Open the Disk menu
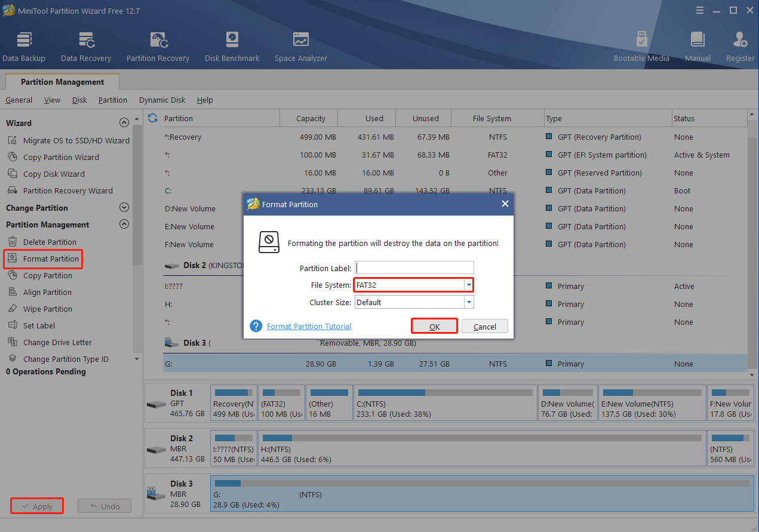Viewport: 759px width, 532px height. click(x=79, y=100)
